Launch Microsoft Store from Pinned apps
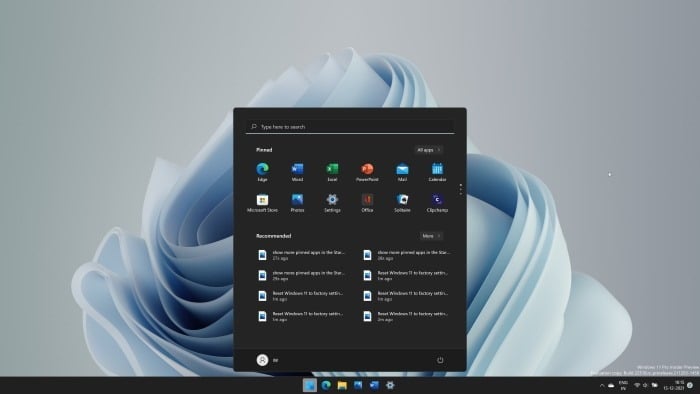 point(262,203)
